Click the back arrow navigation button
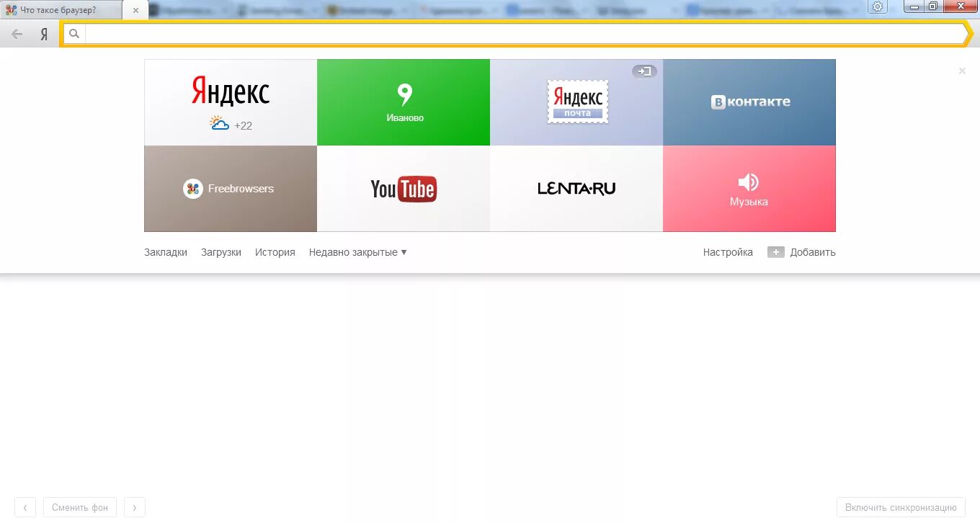This screenshot has width=980, height=523. coord(17,34)
